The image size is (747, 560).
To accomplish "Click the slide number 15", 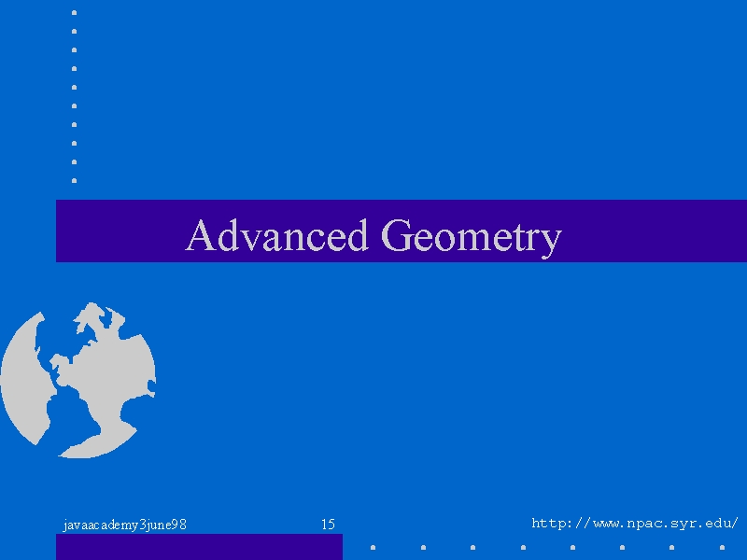I will point(328,525).
